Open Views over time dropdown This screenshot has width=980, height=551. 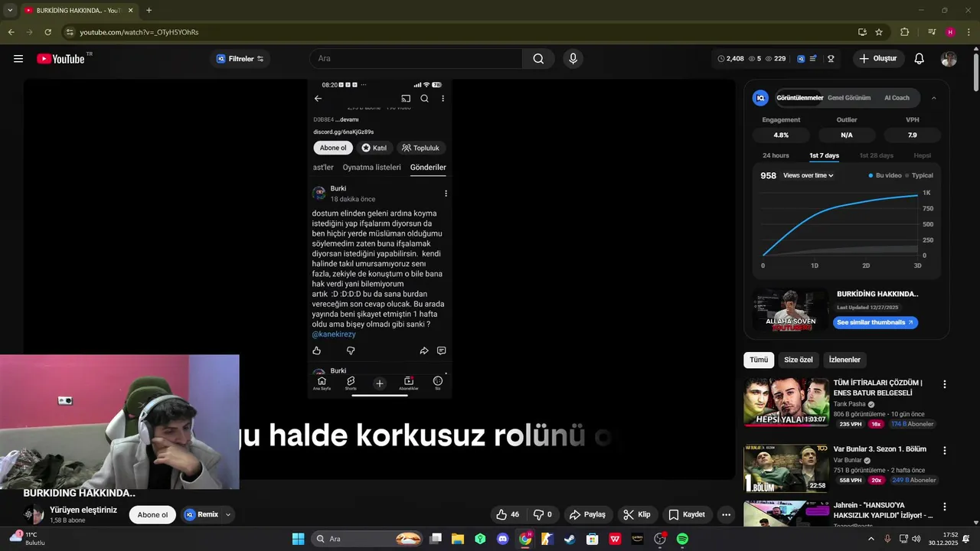(808, 175)
